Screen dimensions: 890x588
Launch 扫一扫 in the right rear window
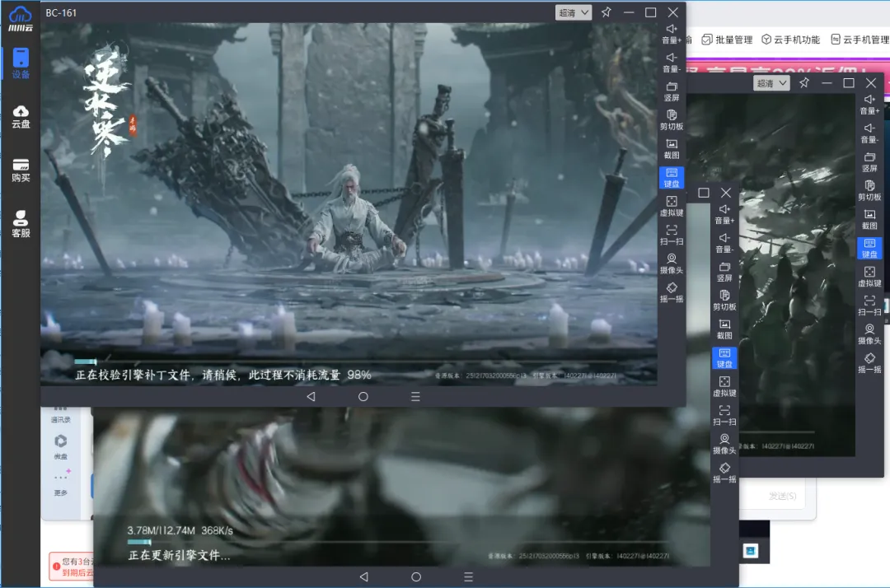tap(869, 306)
